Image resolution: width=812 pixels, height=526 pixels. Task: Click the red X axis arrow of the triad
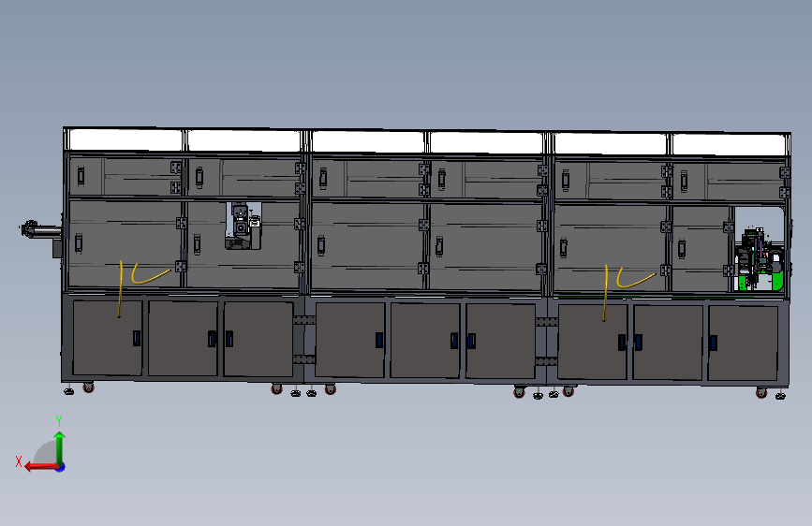[x=42, y=467]
